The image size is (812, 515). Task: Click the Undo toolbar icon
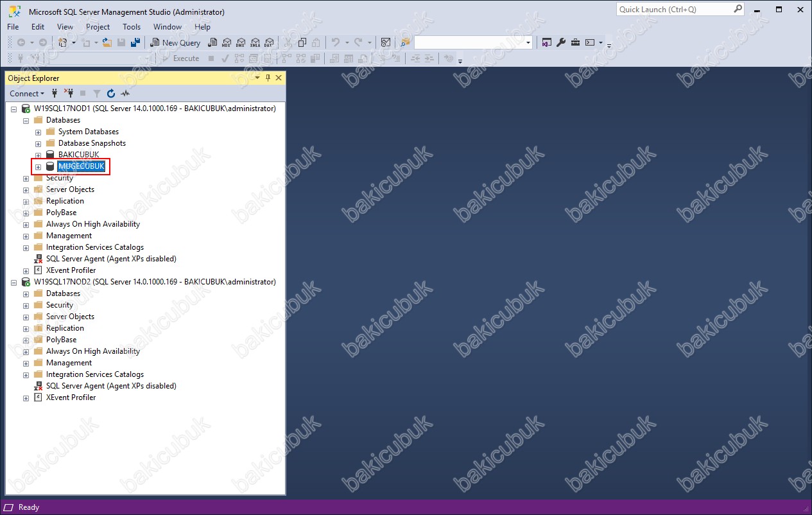[x=336, y=42]
